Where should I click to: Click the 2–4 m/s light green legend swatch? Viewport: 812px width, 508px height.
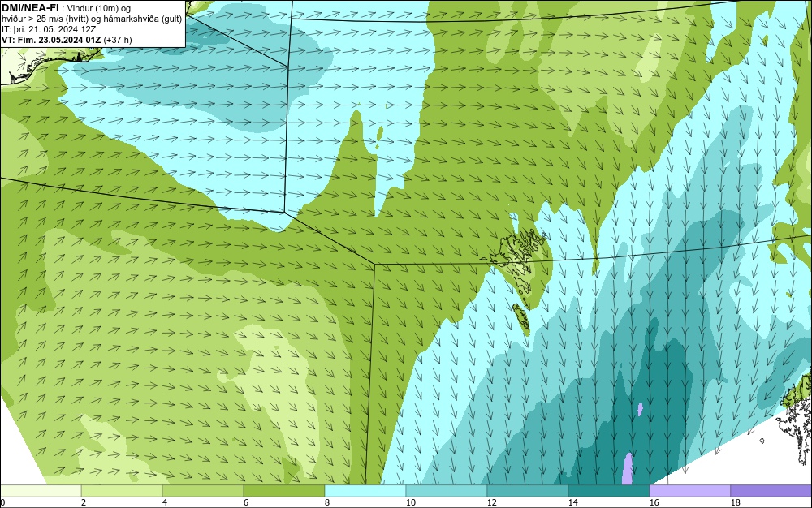(x=122, y=490)
